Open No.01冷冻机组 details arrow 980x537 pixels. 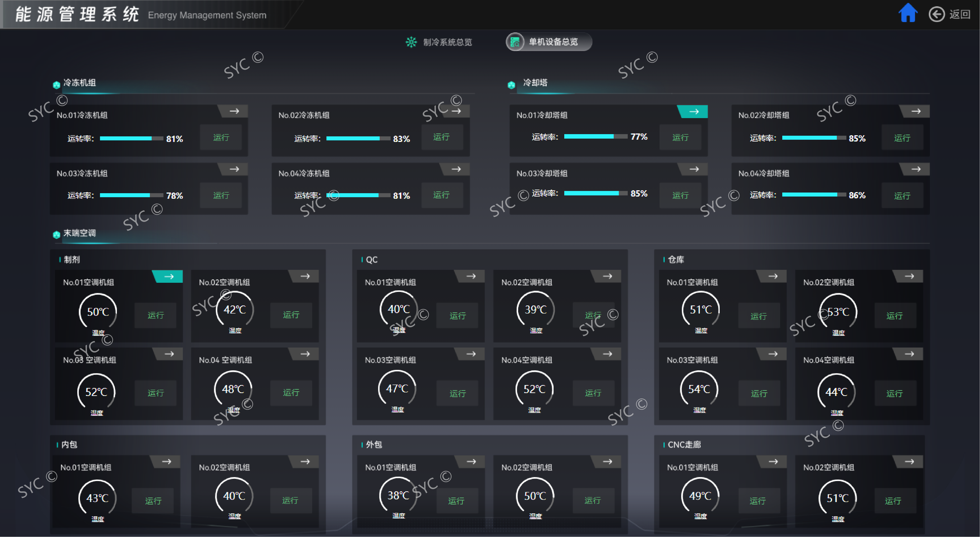pyautogui.click(x=234, y=111)
